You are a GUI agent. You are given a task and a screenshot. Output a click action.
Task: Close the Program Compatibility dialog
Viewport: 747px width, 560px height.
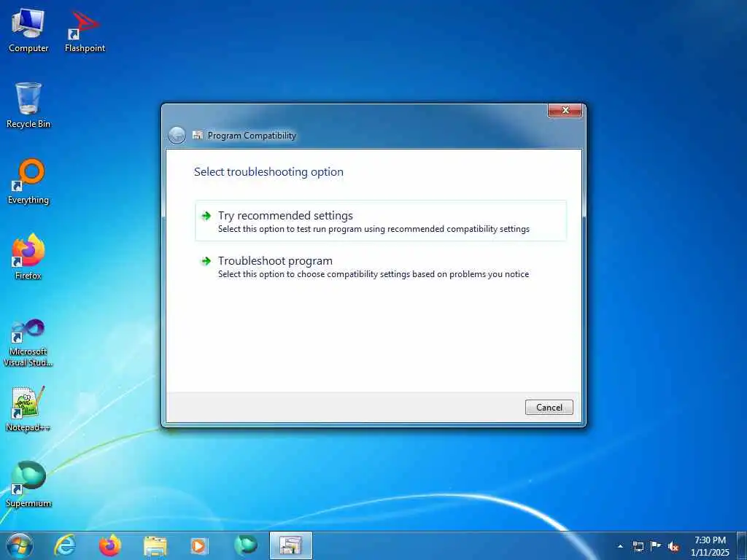coord(565,111)
